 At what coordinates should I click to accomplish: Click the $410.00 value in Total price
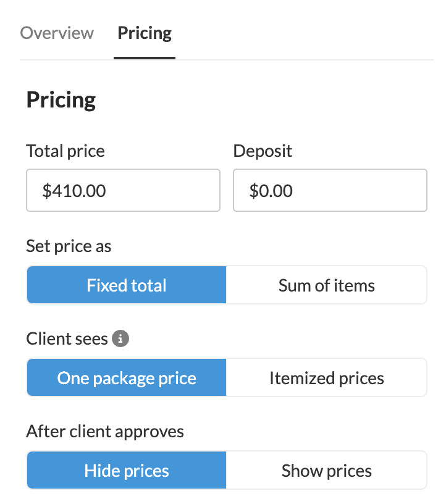pos(74,191)
